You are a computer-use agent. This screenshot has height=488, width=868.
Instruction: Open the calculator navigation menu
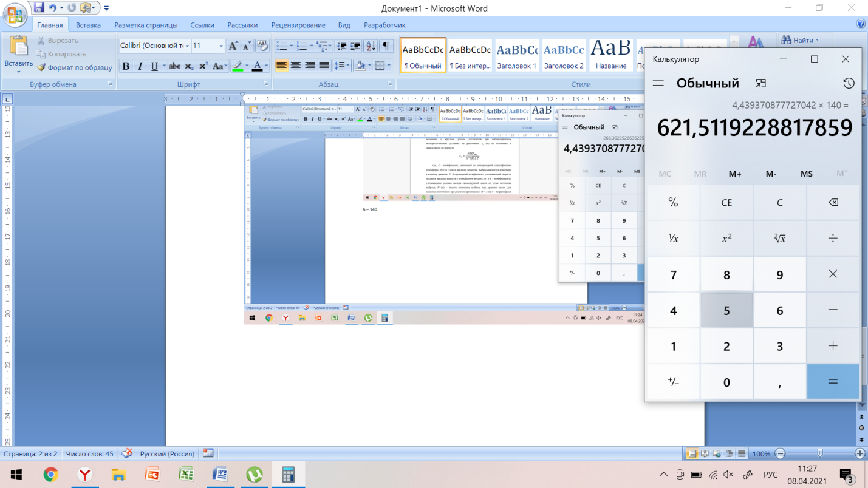point(658,83)
